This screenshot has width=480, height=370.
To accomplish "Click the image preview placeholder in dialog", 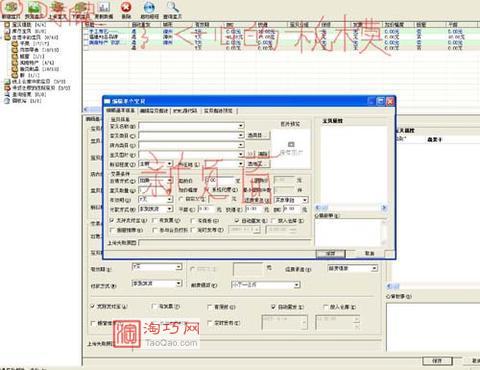I will click(291, 149).
